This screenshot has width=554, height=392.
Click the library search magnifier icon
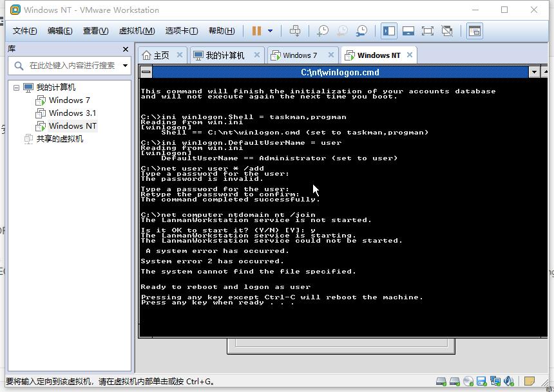(x=19, y=66)
